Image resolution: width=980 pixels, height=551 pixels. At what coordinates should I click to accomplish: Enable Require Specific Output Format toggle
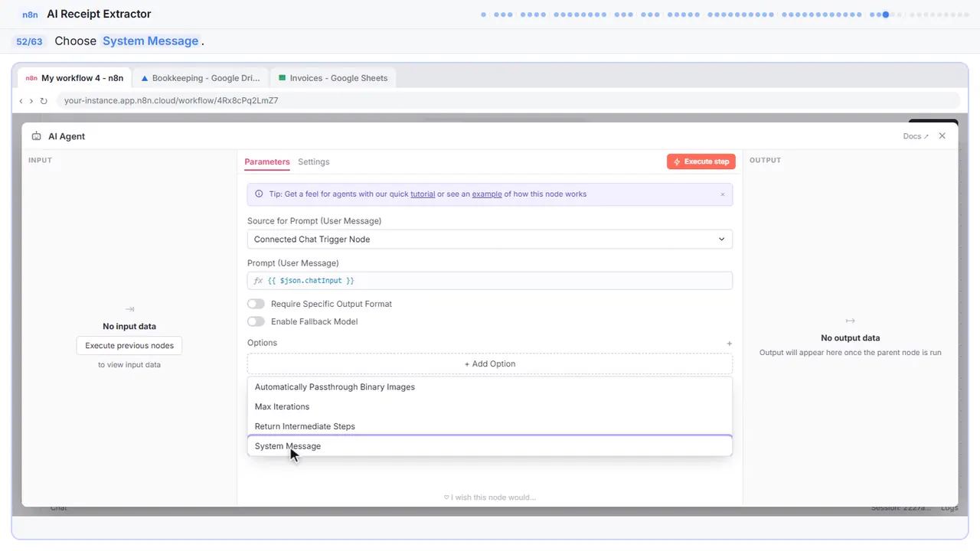pyautogui.click(x=256, y=304)
